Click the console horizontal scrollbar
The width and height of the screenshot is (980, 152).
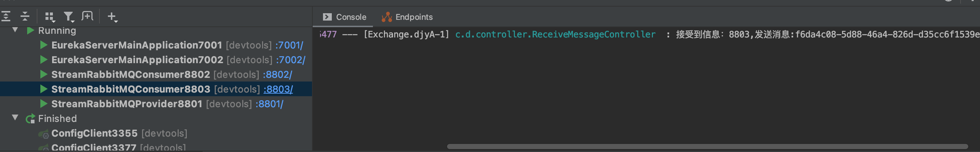pos(707,146)
